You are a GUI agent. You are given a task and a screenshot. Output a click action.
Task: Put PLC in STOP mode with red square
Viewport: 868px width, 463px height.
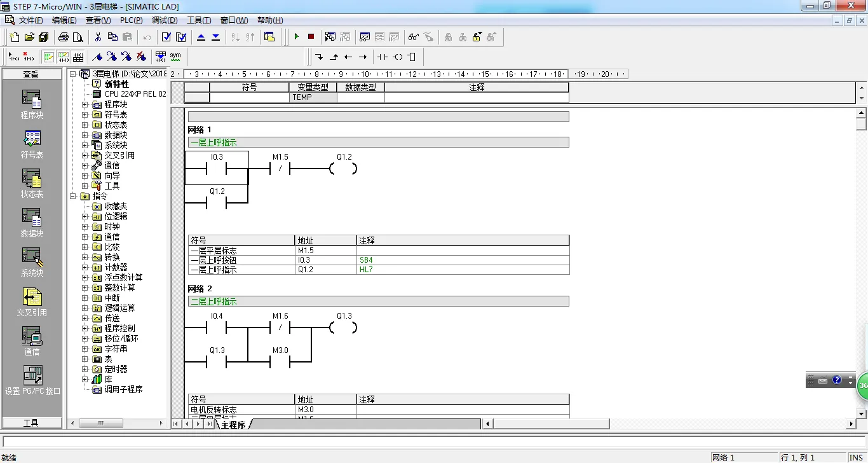(311, 37)
